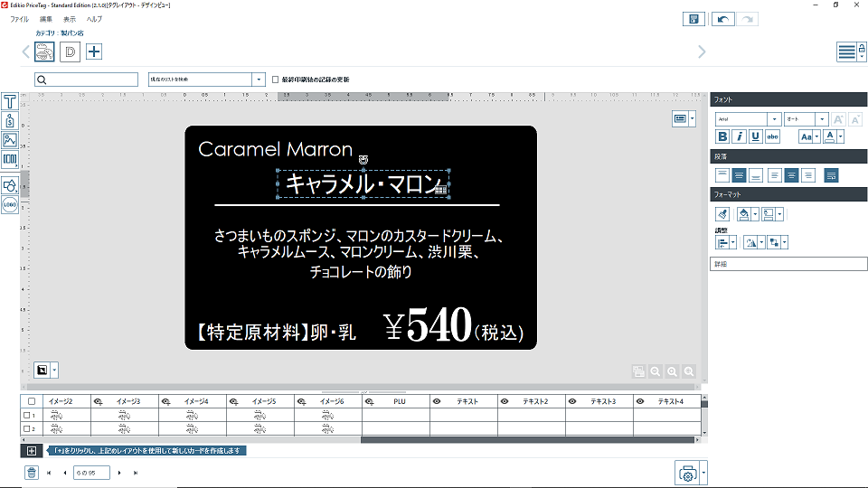Expand the list search filter dropdown
This screenshot has width=868, height=488.
(259, 80)
